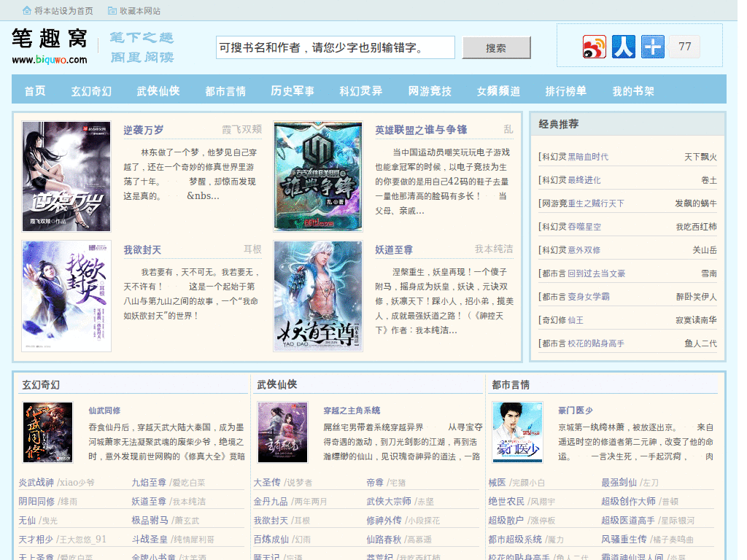Viewport: 747px width, 560px height.
Task: Open the 妖道至尊 book cover
Action: click(318, 296)
